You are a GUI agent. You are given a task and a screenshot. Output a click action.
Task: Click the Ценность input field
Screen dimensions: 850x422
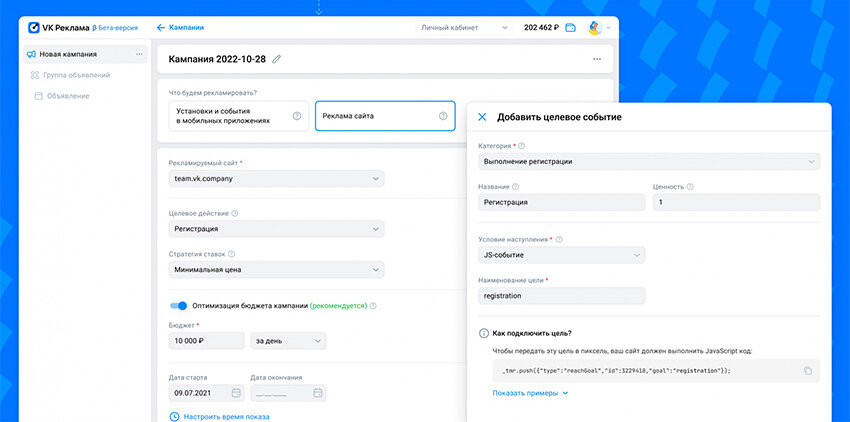pyautogui.click(x=737, y=202)
